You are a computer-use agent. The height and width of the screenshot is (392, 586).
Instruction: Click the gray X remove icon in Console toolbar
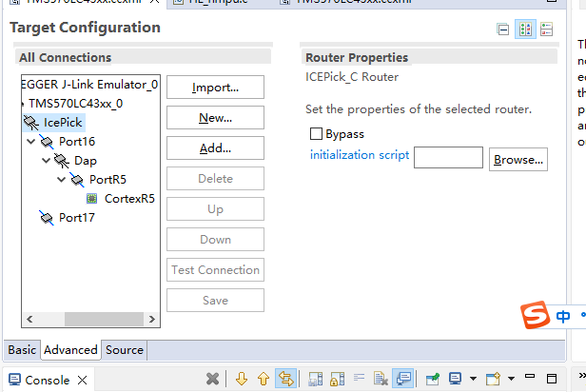213,379
